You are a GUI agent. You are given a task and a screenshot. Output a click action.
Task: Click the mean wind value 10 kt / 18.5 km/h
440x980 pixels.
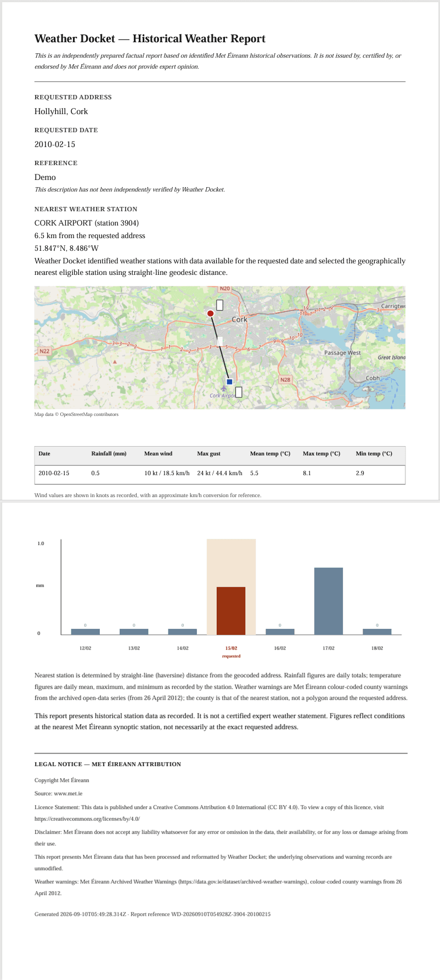(x=167, y=473)
